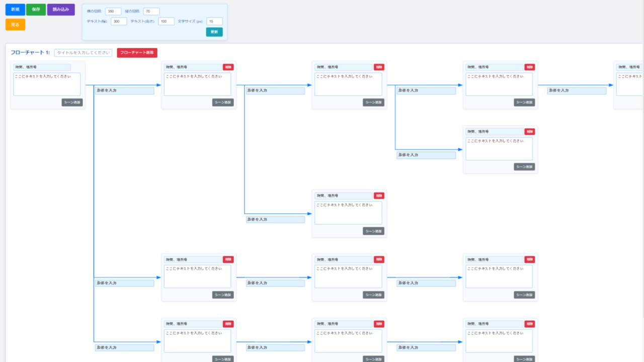
Task: Delete the last scene in the bottom row
Action: (x=530, y=324)
